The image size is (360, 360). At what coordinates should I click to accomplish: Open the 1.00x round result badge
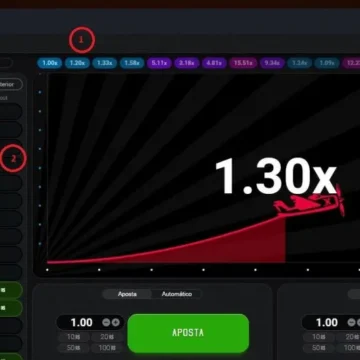pyautogui.click(x=50, y=63)
